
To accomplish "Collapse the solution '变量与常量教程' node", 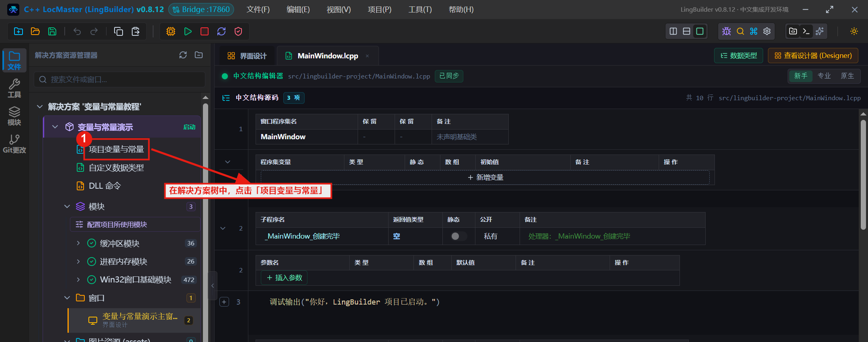I will pyautogui.click(x=39, y=107).
